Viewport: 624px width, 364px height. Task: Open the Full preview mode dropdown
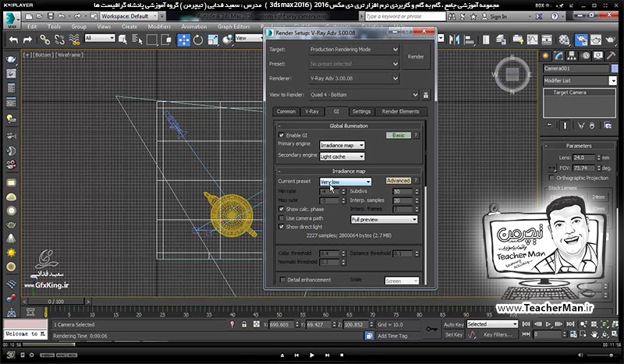click(384, 220)
